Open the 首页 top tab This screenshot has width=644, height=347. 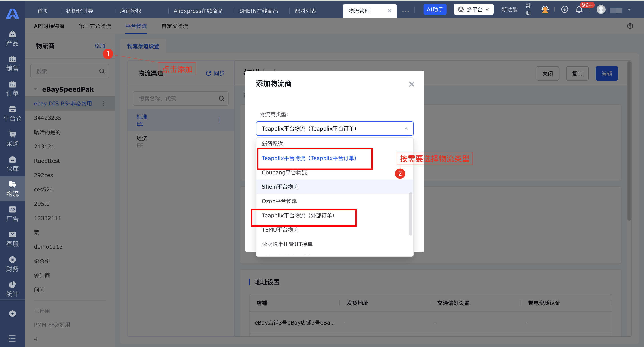tap(43, 11)
